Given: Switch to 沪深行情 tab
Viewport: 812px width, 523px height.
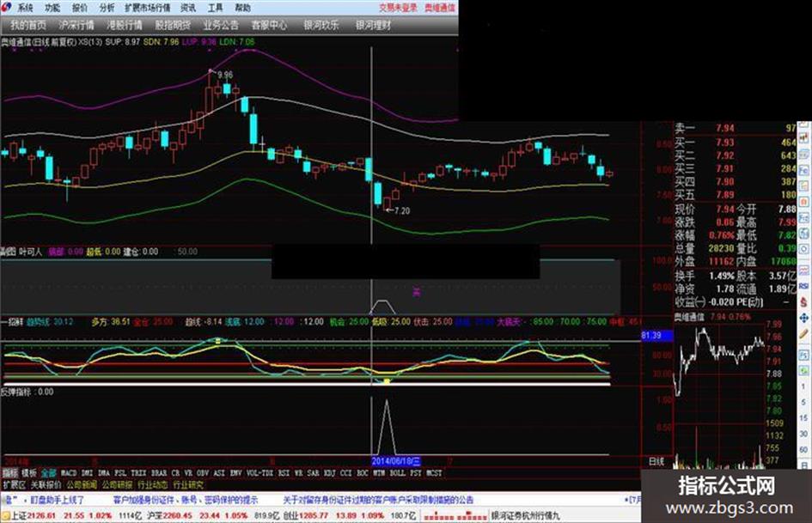Looking at the screenshot, I should coord(76,25).
